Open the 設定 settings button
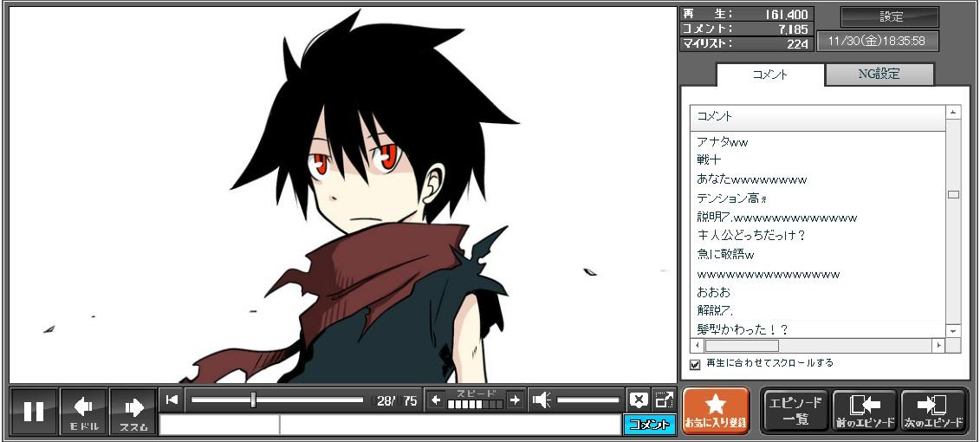980x442 pixels. [890, 17]
